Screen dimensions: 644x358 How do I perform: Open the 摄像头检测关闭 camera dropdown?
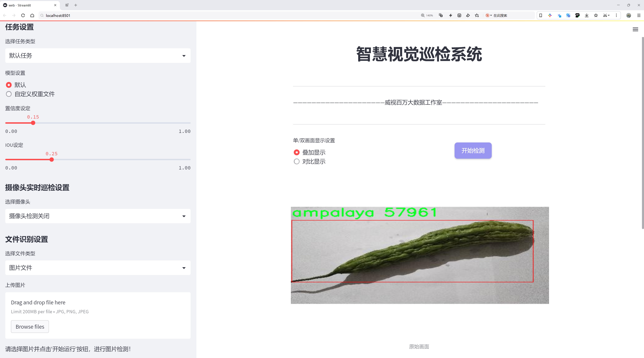[x=98, y=216]
